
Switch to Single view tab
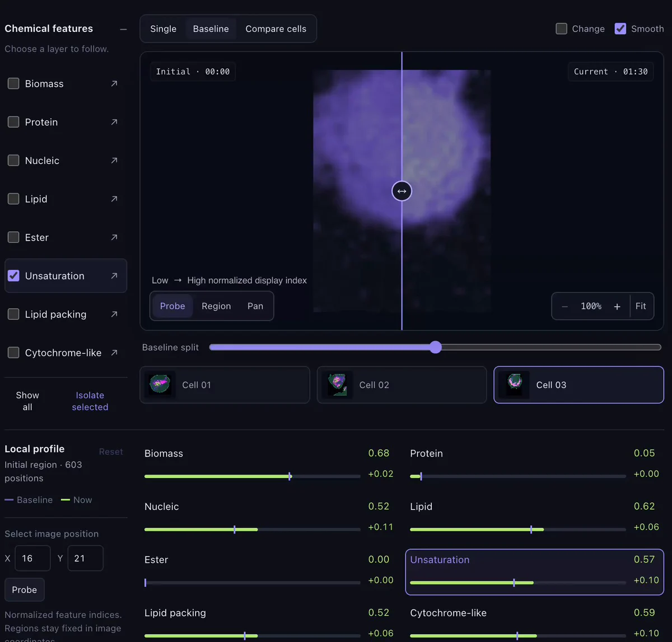[164, 29]
